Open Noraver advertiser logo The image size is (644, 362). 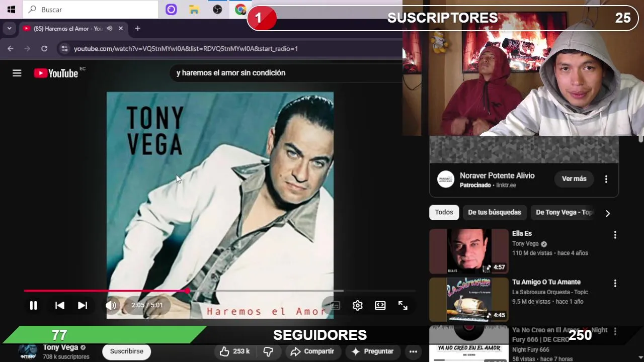click(445, 179)
